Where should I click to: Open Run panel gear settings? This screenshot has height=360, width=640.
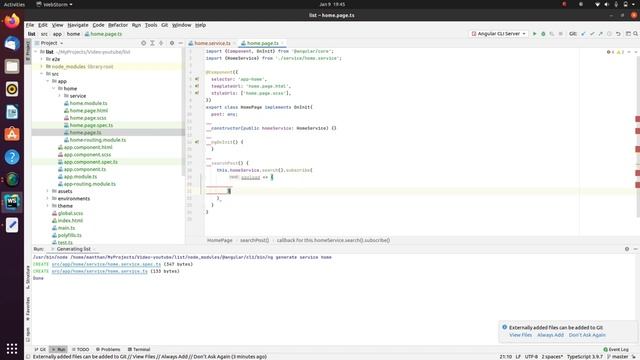pos(627,249)
